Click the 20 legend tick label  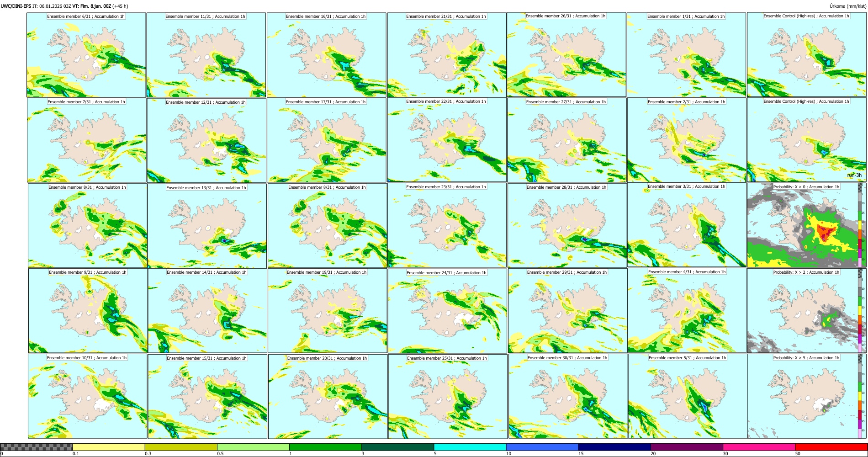653,454
